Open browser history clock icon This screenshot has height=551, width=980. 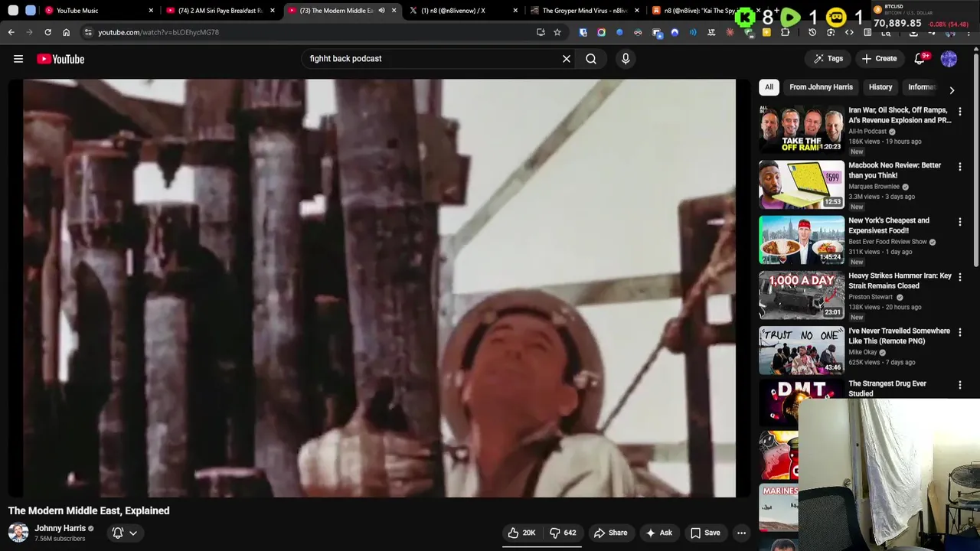click(812, 32)
